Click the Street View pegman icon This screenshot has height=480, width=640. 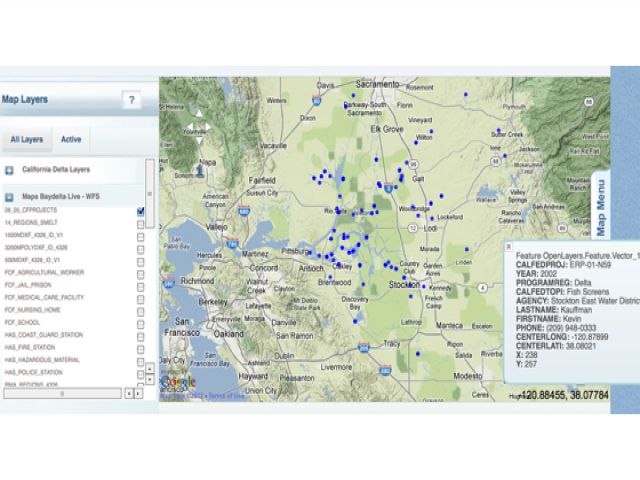point(200,171)
